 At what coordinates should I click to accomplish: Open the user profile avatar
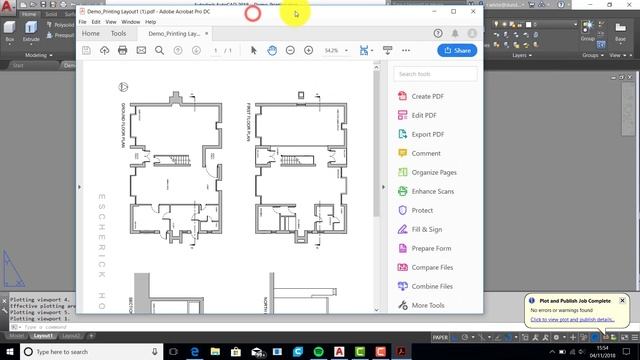tap(472, 33)
